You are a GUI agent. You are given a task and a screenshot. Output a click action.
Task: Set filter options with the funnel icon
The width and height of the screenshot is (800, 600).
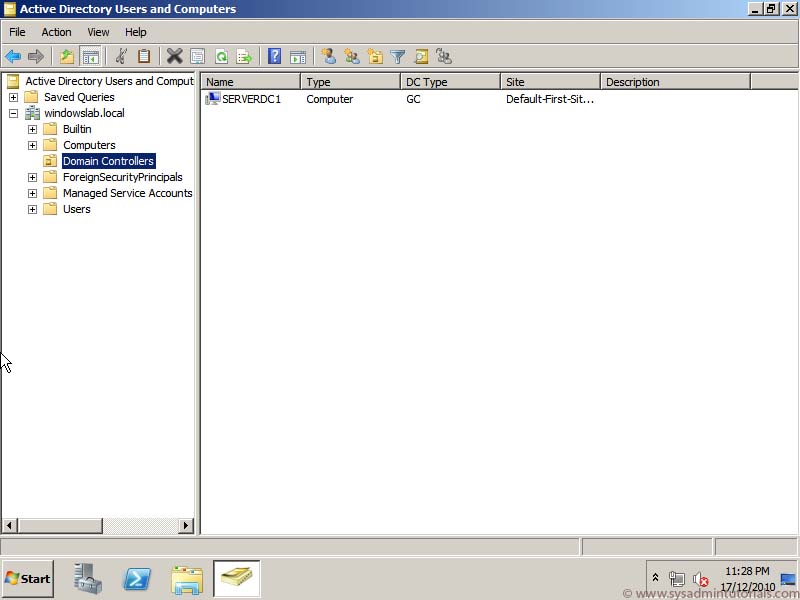coord(397,56)
